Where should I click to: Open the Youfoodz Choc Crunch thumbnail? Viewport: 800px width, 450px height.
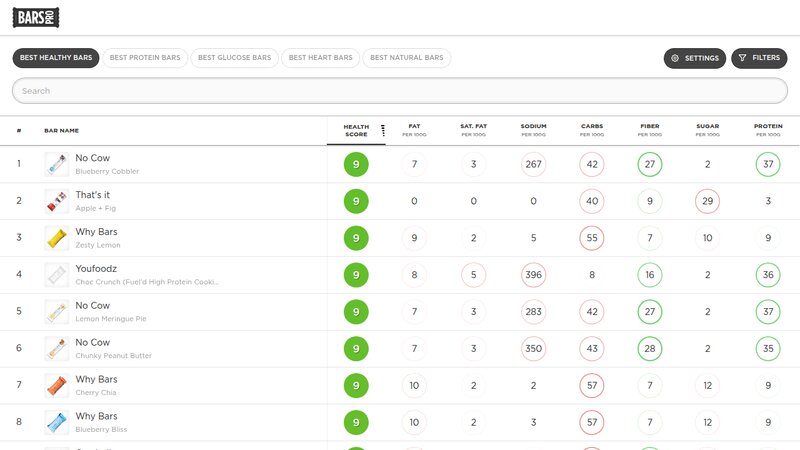(57, 275)
